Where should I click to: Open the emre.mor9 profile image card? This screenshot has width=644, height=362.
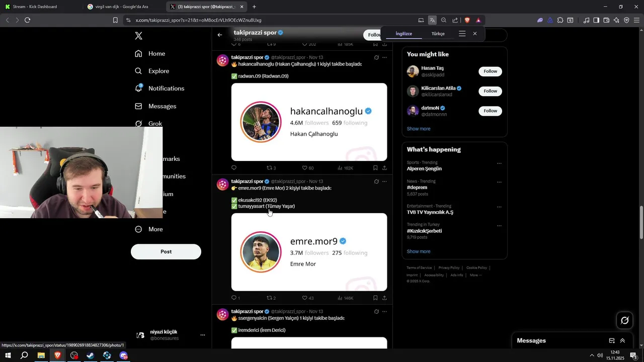(x=309, y=252)
